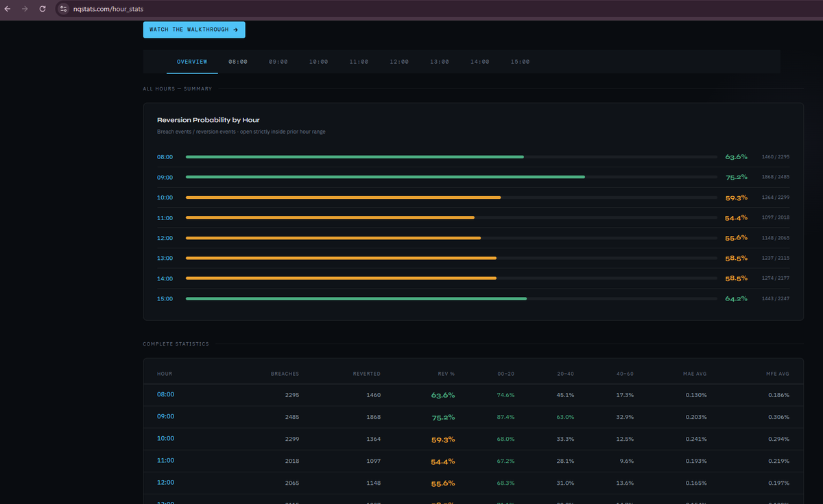This screenshot has width=823, height=504.
Task: Click the 0.306% MFE AVG cell
Action: pos(778,417)
